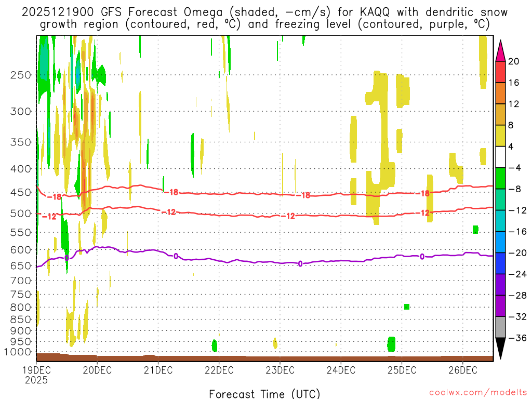This screenshot has width=532, height=399.
Task: Click the -12 contour label near 25DEC
Action: click(423, 212)
